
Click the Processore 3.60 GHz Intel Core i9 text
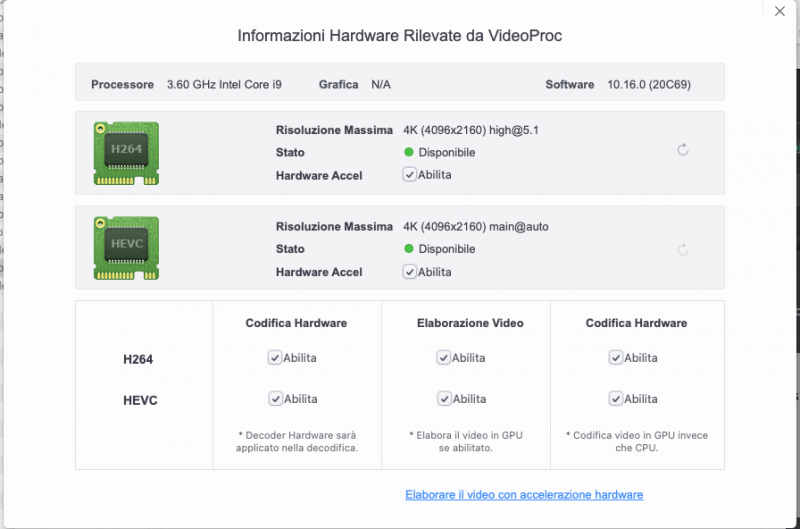224,85
